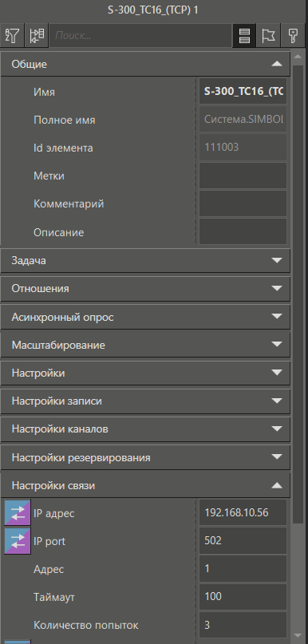
Task: Select the Адрес property label
Action: [x=49, y=570]
